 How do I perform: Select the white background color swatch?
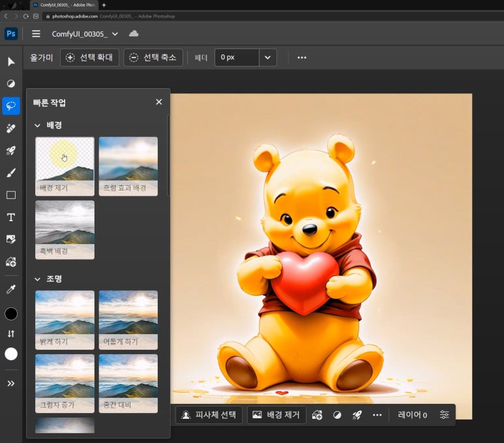11,354
